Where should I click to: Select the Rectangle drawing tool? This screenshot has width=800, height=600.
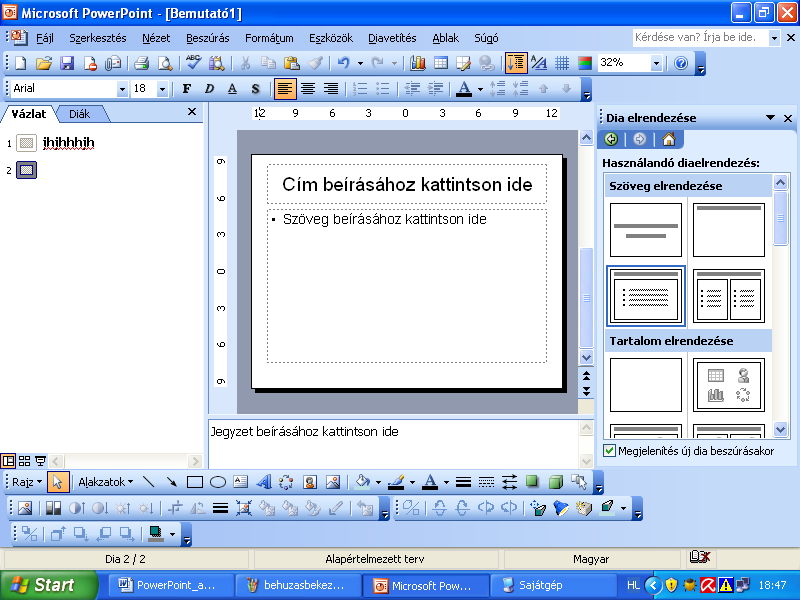click(194, 482)
